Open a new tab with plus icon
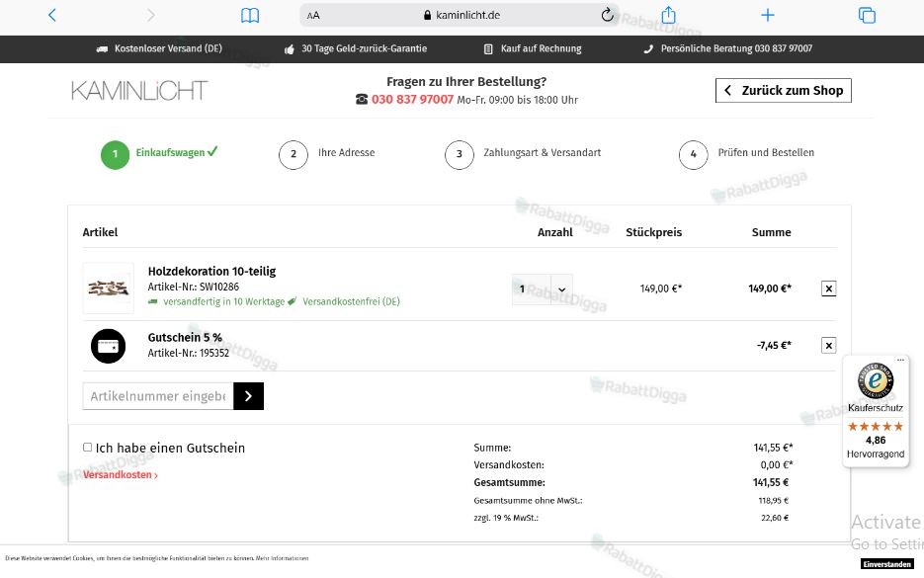The height and width of the screenshot is (578, 924). (767, 16)
